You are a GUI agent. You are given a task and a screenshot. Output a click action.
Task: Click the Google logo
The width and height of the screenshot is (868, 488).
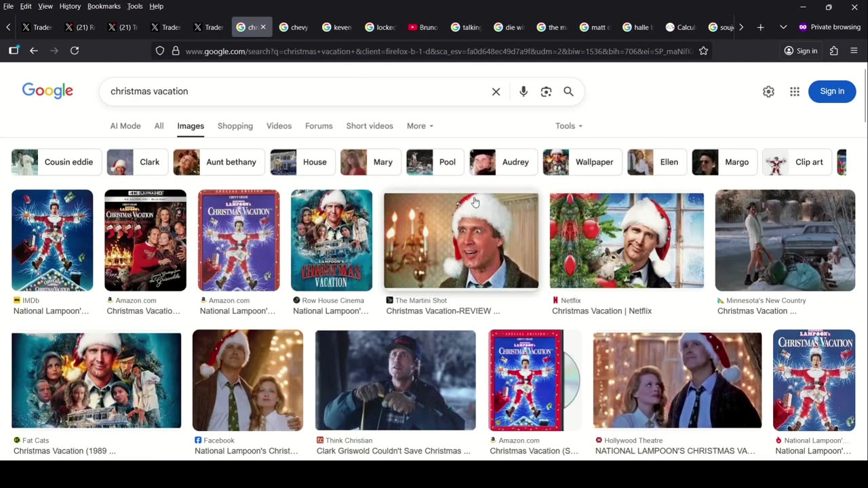47,91
